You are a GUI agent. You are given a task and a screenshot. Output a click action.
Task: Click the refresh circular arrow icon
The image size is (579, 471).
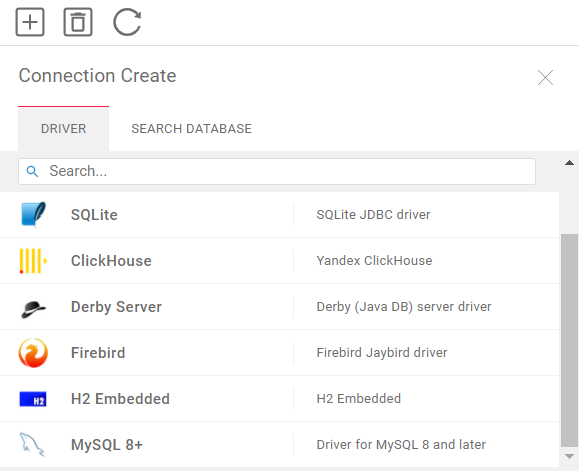(x=127, y=22)
